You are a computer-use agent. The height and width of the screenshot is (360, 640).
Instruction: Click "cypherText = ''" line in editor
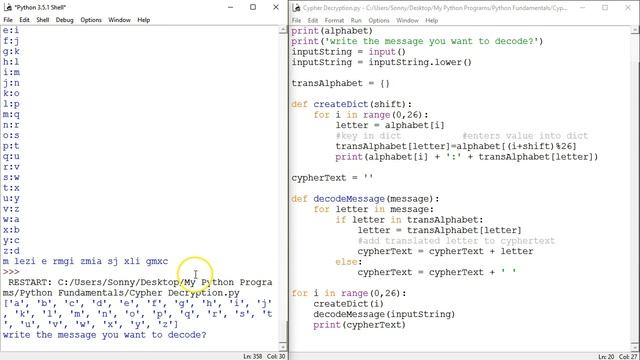[x=332, y=178]
